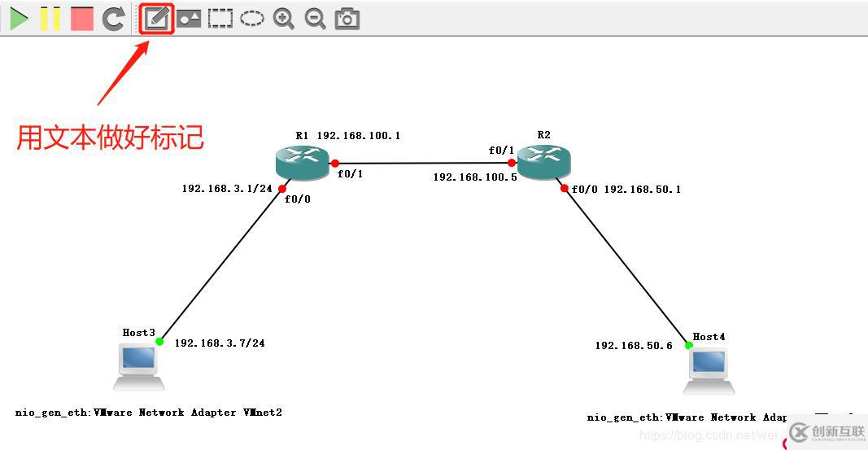Viewport: 868px width, 450px height.
Task: Click the f0/1 interface label under R1
Action: pyautogui.click(x=350, y=174)
